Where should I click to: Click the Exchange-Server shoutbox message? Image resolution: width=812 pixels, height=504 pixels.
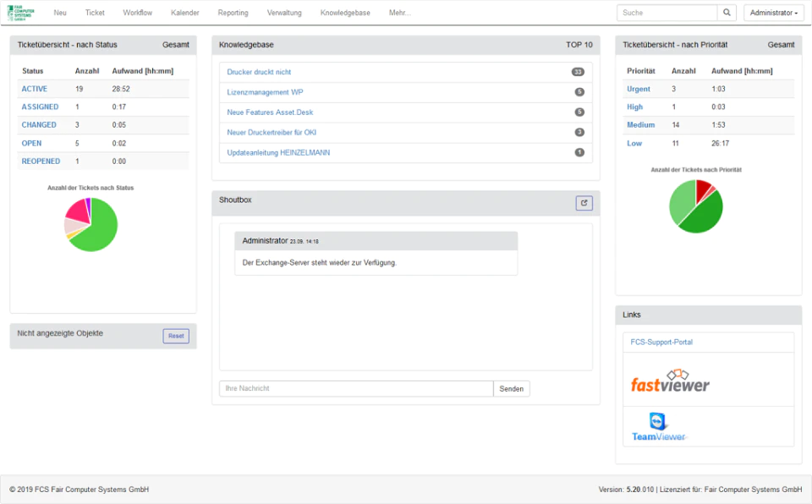click(319, 263)
